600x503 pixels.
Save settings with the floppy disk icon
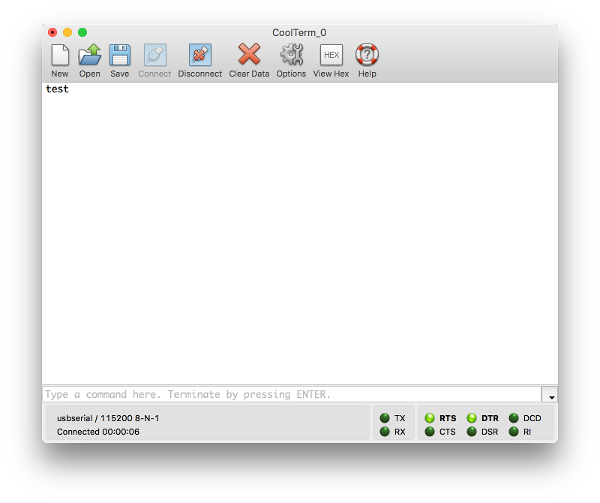[120, 55]
